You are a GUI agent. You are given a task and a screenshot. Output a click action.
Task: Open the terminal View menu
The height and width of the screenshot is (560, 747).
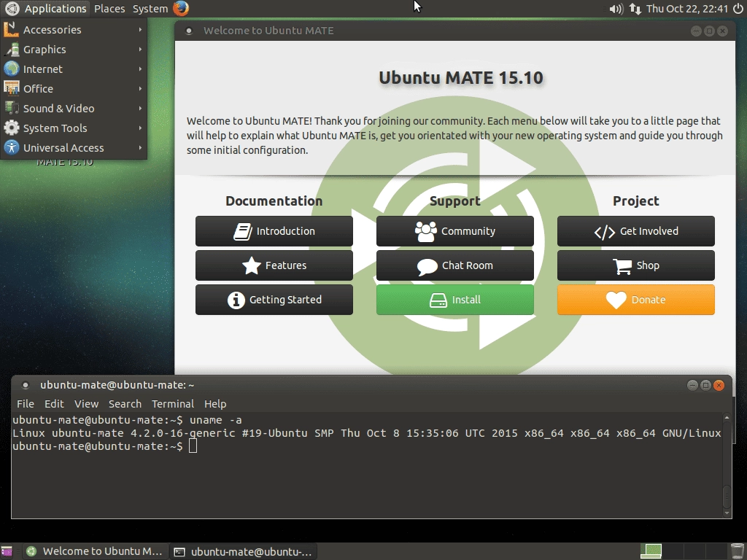tap(86, 404)
